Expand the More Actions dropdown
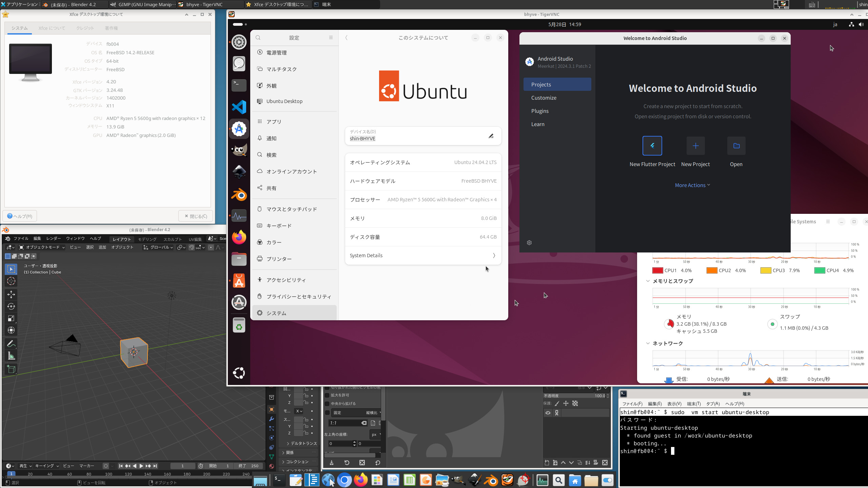 (x=692, y=185)
